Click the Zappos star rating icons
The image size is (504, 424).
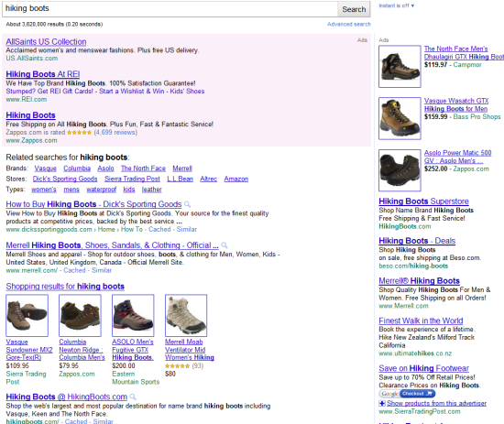pos(79,133)
